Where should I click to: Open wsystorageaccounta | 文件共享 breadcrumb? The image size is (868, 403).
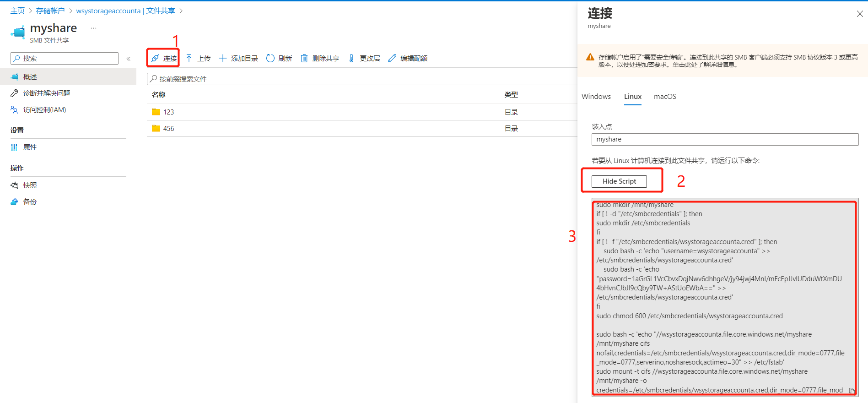pos(125,11)
